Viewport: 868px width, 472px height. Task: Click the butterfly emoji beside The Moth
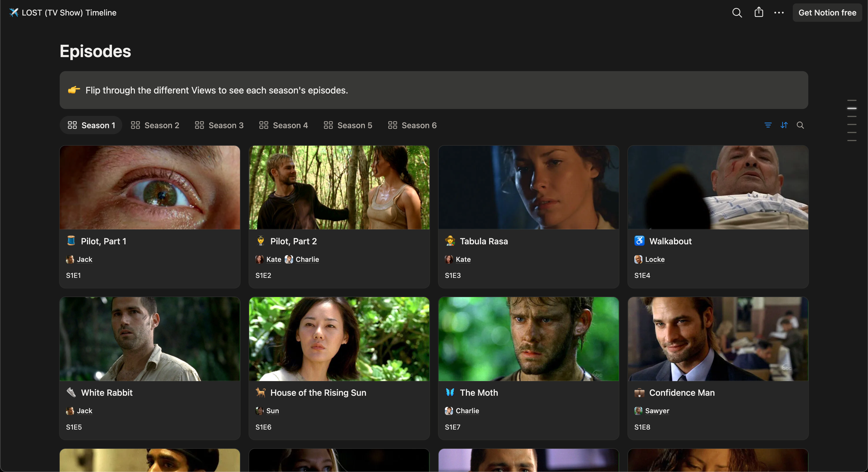(x=450, y=392)
